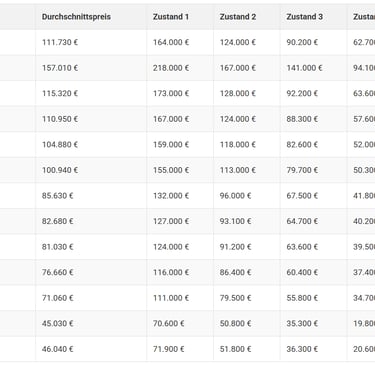Click the 35.300 € Zustand 3 cell
375x366 pixels.
pyautogui.click(x=302, y=323)
